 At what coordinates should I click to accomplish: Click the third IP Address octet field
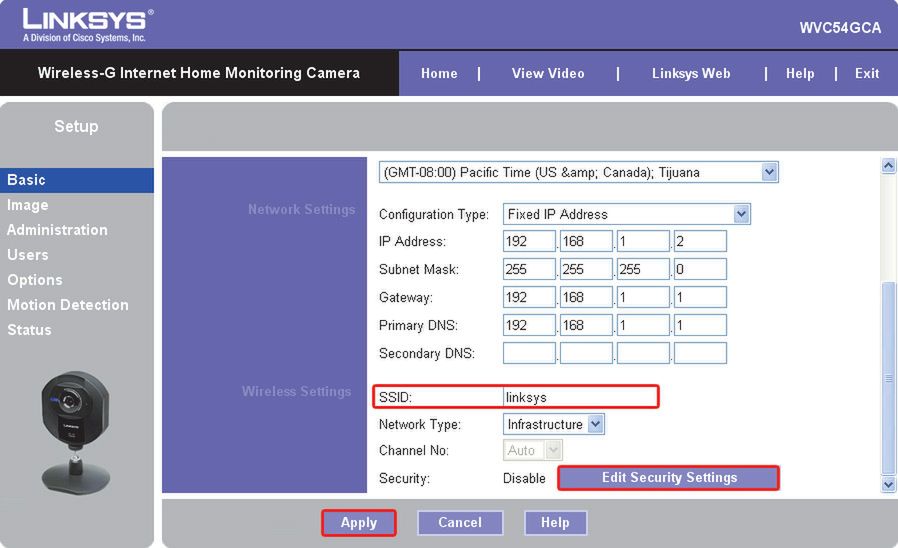(x=643, y=241)
